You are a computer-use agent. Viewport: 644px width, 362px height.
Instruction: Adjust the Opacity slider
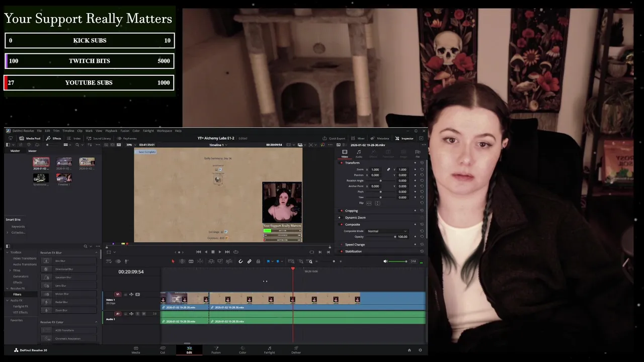(381, 236)
